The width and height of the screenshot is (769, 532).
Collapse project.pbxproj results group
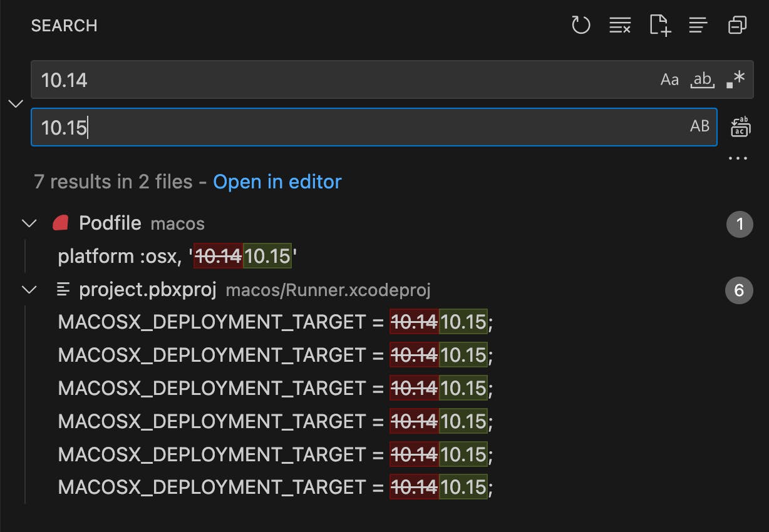click(29, 290)
